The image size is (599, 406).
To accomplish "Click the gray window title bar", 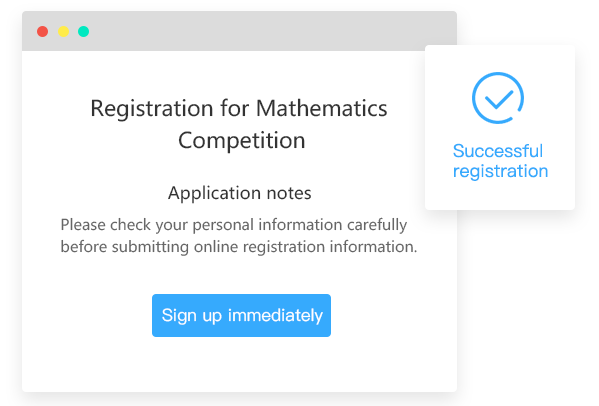I will coord(239,31).
